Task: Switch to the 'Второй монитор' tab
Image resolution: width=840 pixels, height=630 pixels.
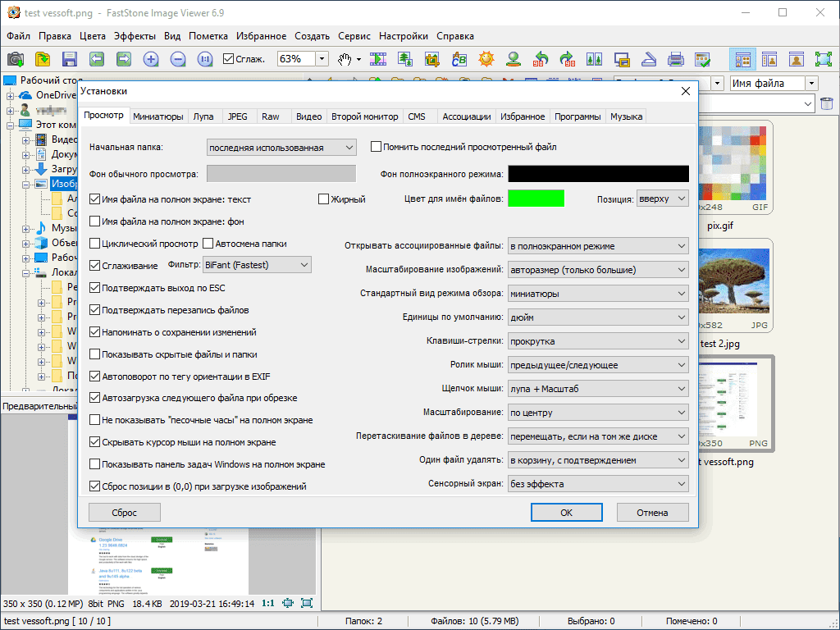Action: click(365, 116)
